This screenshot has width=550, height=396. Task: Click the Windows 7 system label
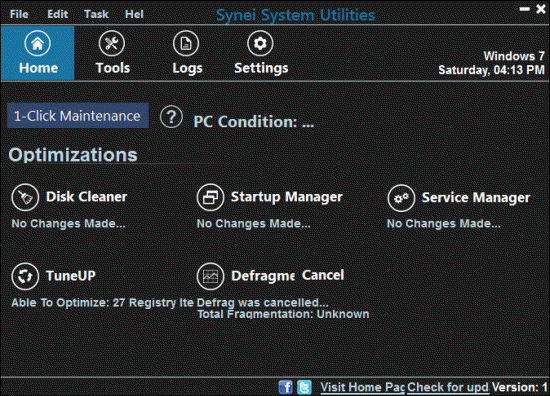(x=514, y=56)
